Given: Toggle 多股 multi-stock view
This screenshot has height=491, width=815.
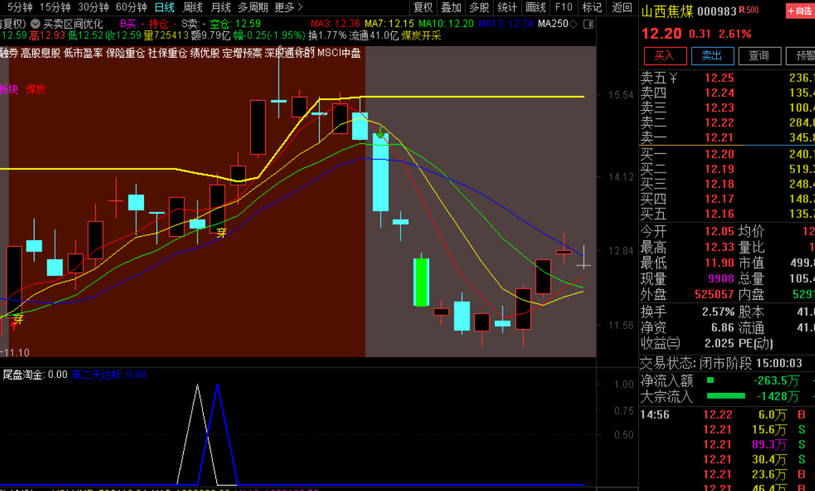Looking at the screenshot, I should (x=479, y=7).
